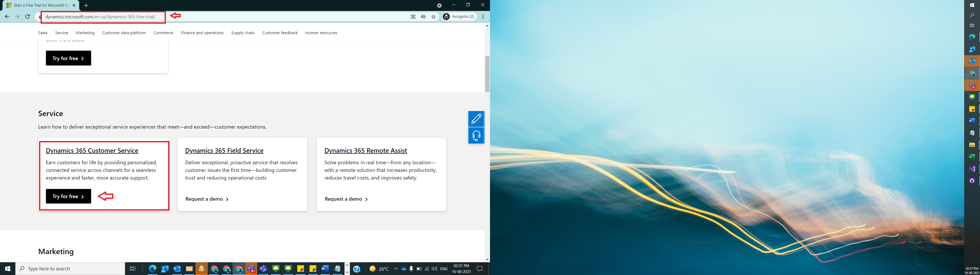Select Finance and operations in nav bar

click(202, 33)
